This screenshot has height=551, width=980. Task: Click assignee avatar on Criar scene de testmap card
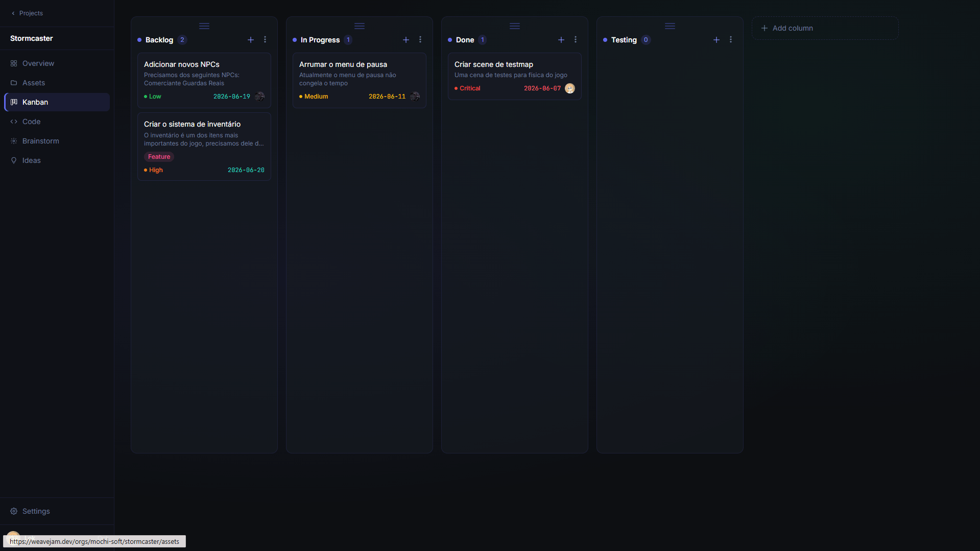[570, 88]
